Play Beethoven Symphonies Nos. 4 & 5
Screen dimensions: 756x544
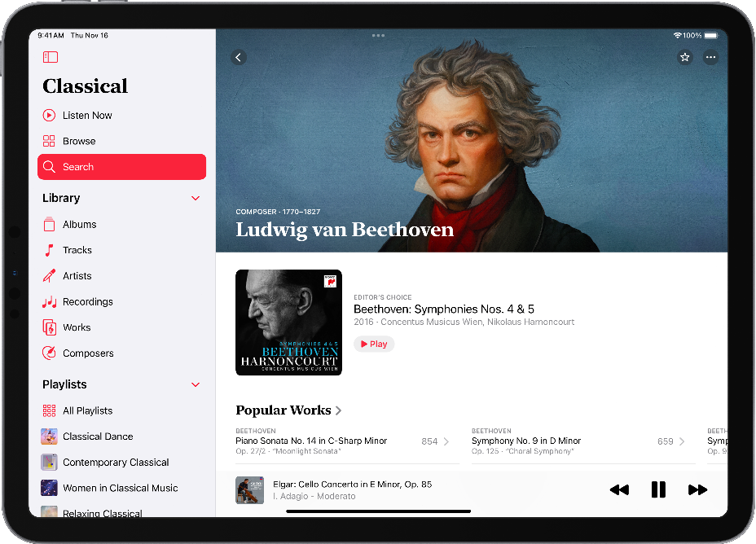374,344
